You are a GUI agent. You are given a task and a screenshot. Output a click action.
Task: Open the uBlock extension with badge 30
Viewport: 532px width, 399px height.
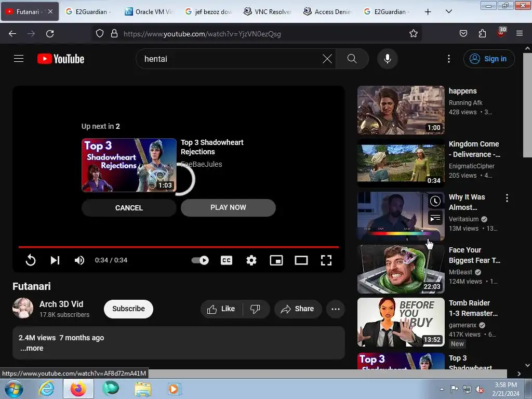[x=501, y=33]
